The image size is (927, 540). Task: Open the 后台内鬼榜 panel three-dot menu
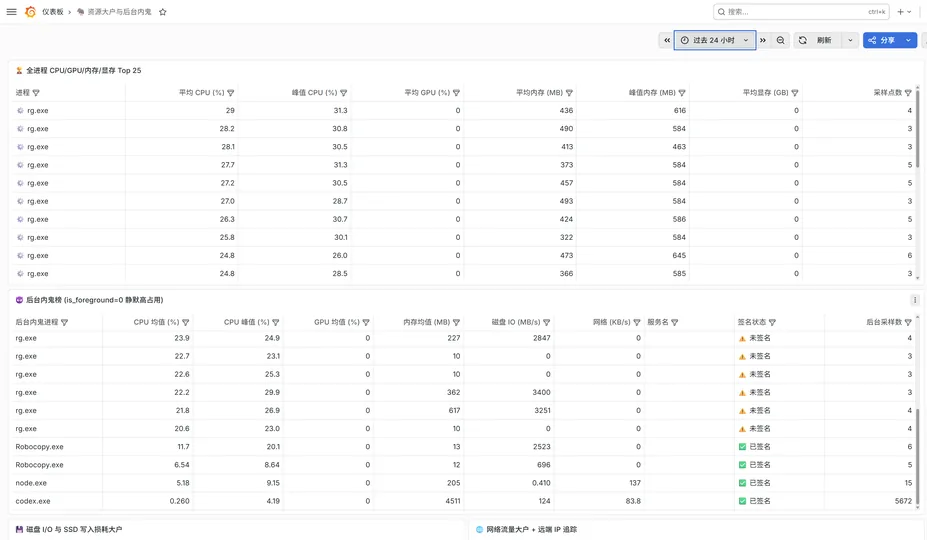(x=915, y=300)
